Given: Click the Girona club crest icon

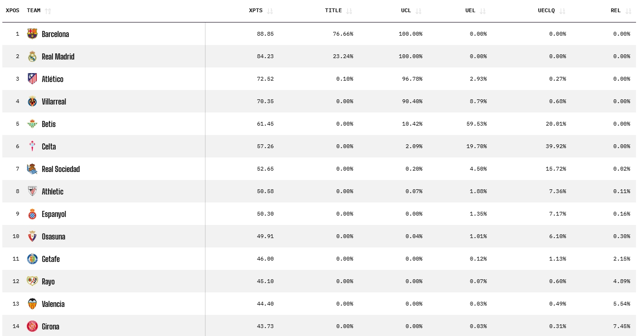Looking at the screenshot, I should 32,326.
